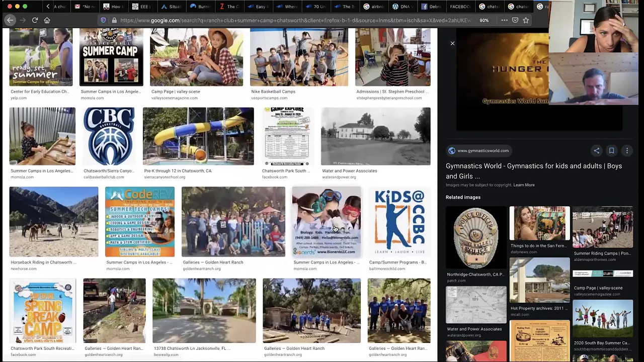Close the image preview panel with X
Viewport: 644px width, 362px height.
click(x=452, y=44)
